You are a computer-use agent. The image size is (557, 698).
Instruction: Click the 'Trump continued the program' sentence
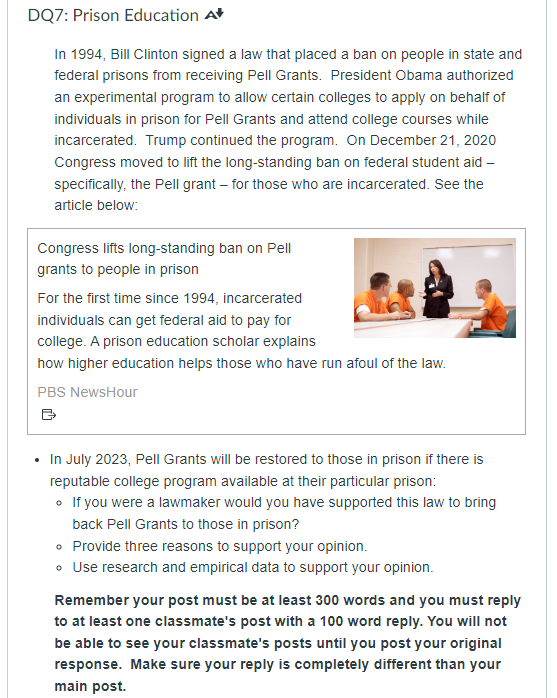(x=241, y=140)
